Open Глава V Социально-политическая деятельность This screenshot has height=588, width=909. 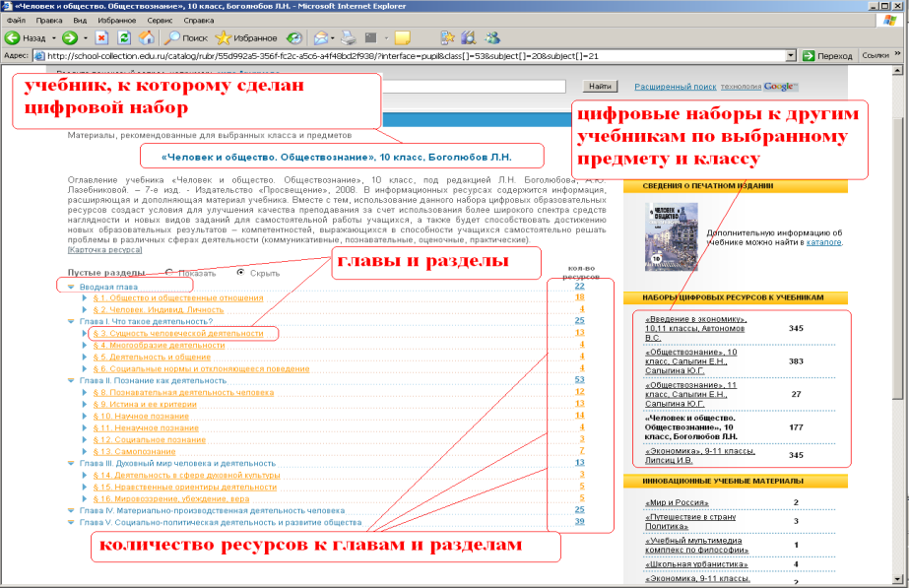point(221,522)
